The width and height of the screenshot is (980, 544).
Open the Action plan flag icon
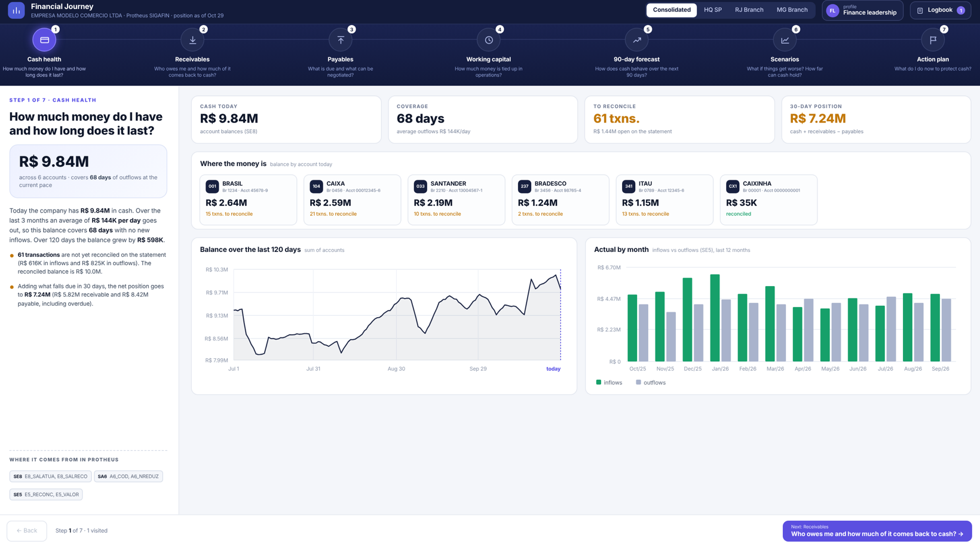[933, 40]
